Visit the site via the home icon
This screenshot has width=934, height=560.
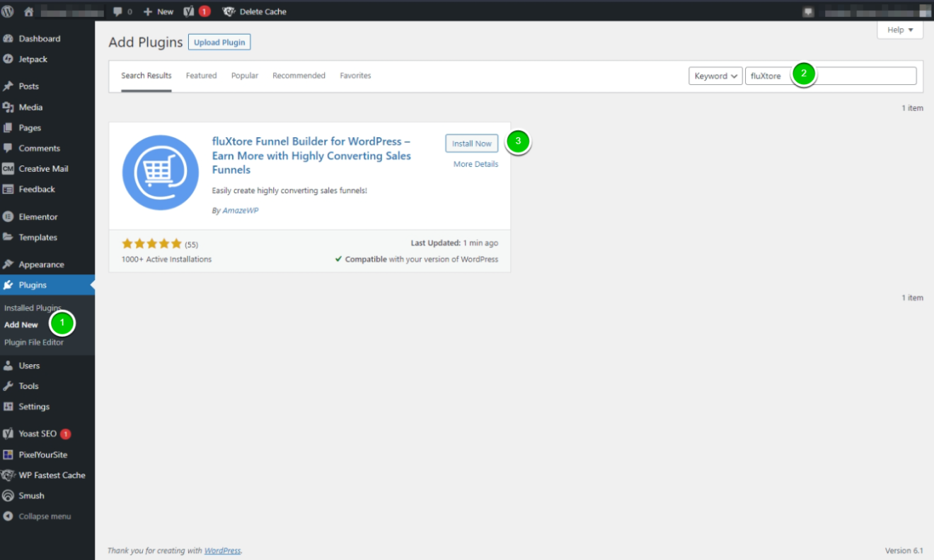pyautogui.click(x=27, y=11)
